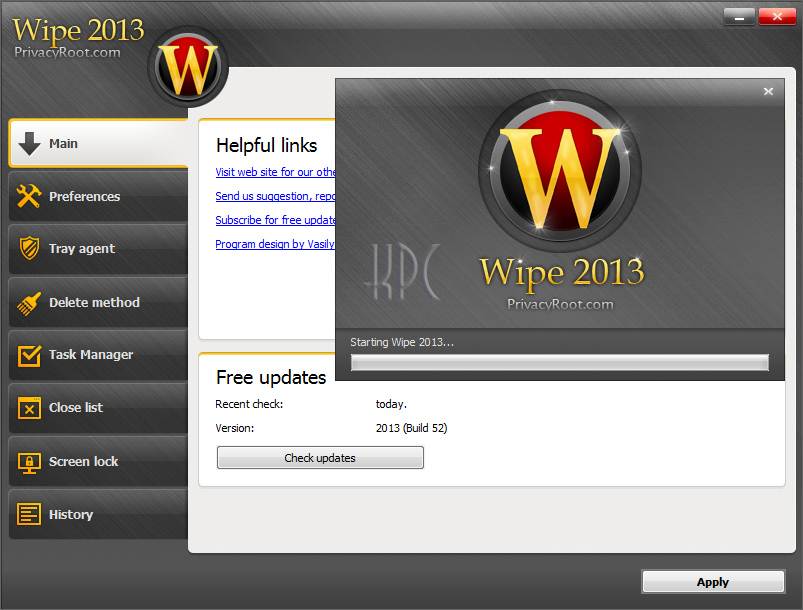Click the 'Wipe 2013' title text in header
The image size is (803, 610).
(78, 31)
